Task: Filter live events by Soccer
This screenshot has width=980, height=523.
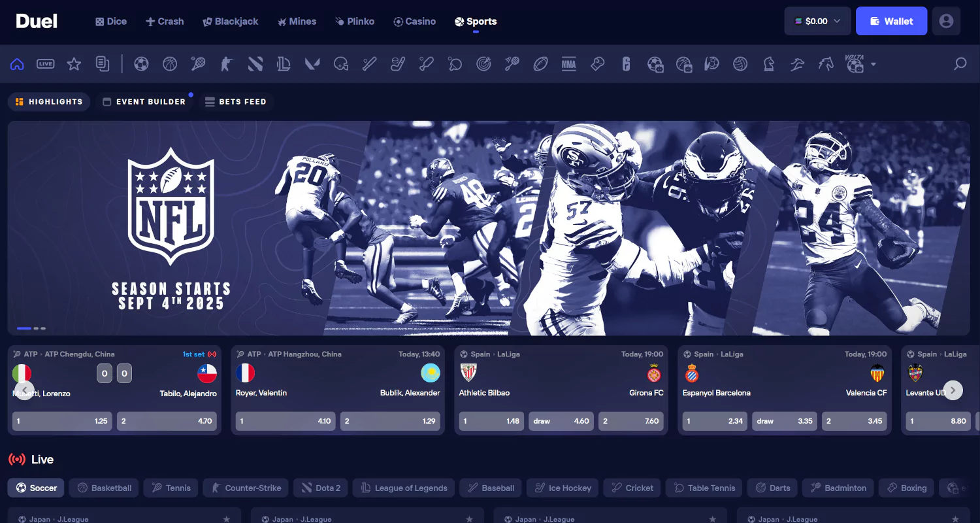Action: [37, 488]
